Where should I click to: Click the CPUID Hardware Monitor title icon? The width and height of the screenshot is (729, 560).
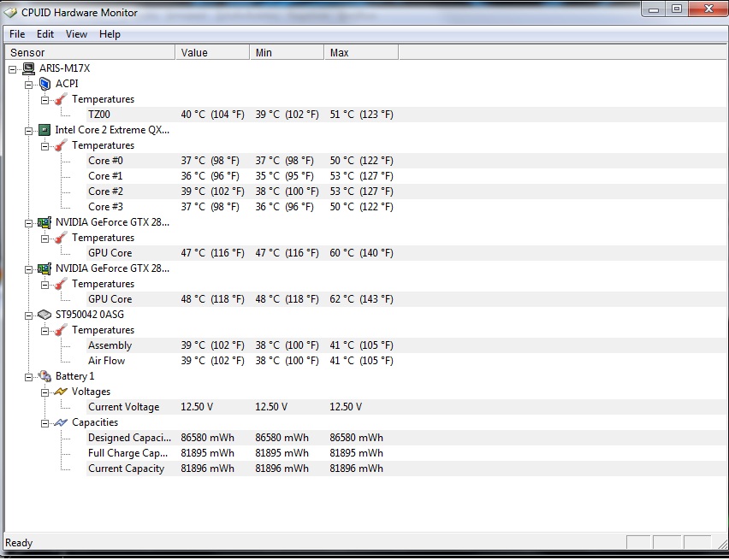pos(10,13)
